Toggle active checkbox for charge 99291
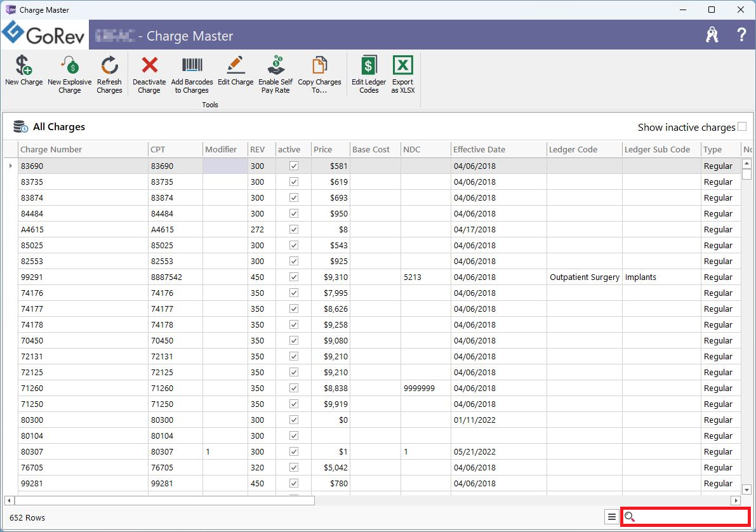 (294, 277)
